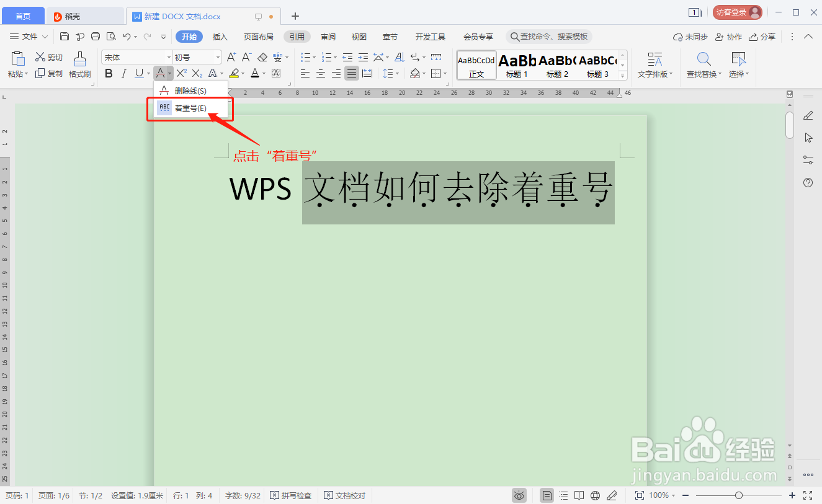This screenshot has width=822, height=504.
Task: Click the Print icon in quick toolbar
Action: tap(96, 37)
